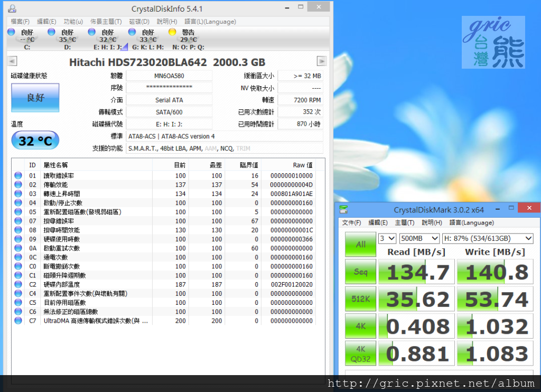Image resolution: width=541 pixels, height=392 pixels.
Task: Run the 512K benchmark test
Action: (360, 299)
